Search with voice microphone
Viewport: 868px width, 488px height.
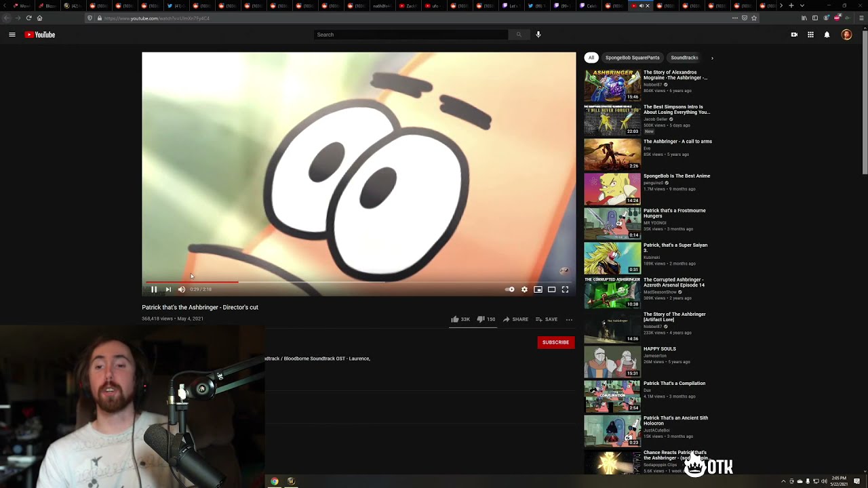538,35
